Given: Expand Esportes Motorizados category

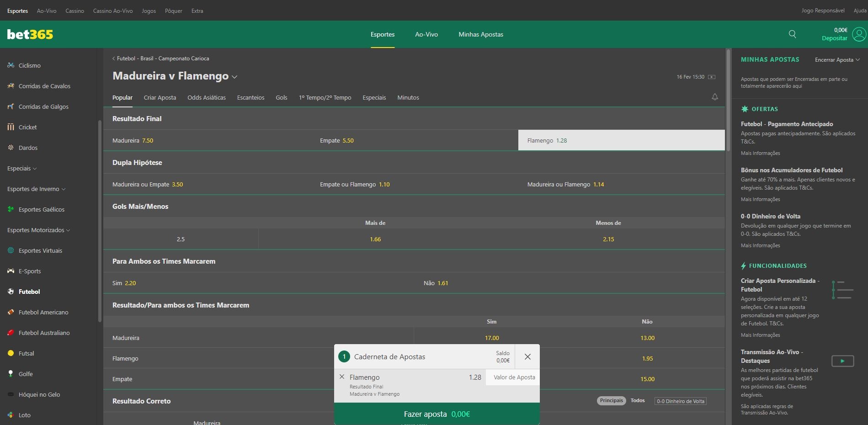Looking at the screenshot, I should click(x=38, y=230).
